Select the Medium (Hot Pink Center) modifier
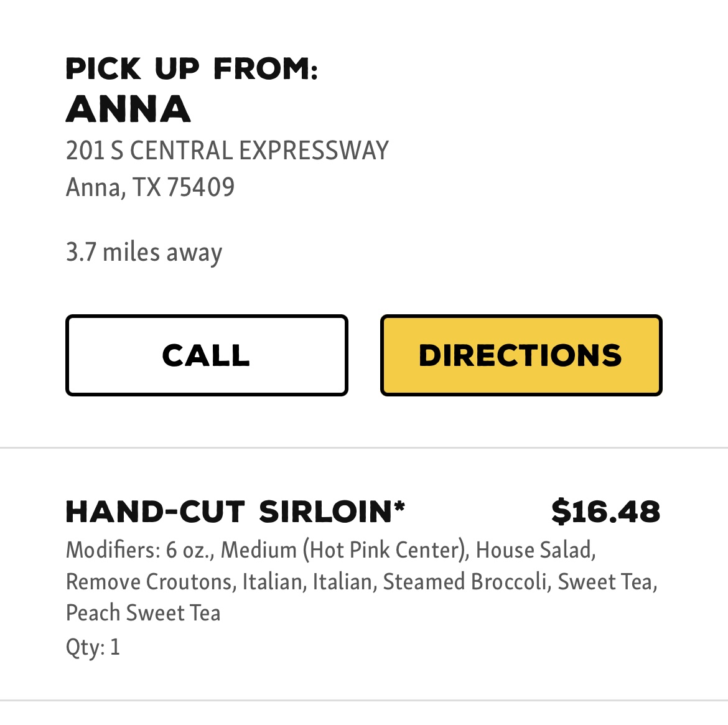The height and width of the screenshot is (725, 728). pos(345,550)
